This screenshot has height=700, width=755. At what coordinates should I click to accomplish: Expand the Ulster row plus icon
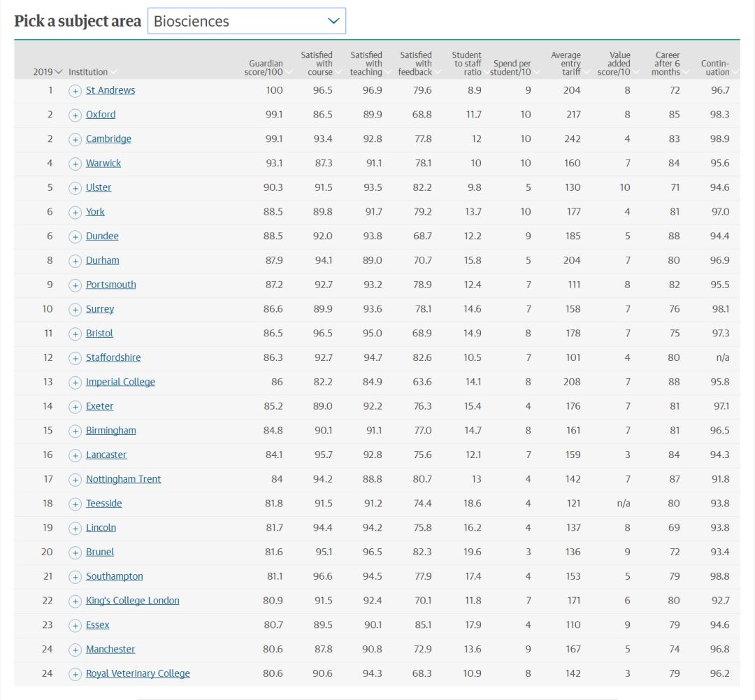[75, 188]
